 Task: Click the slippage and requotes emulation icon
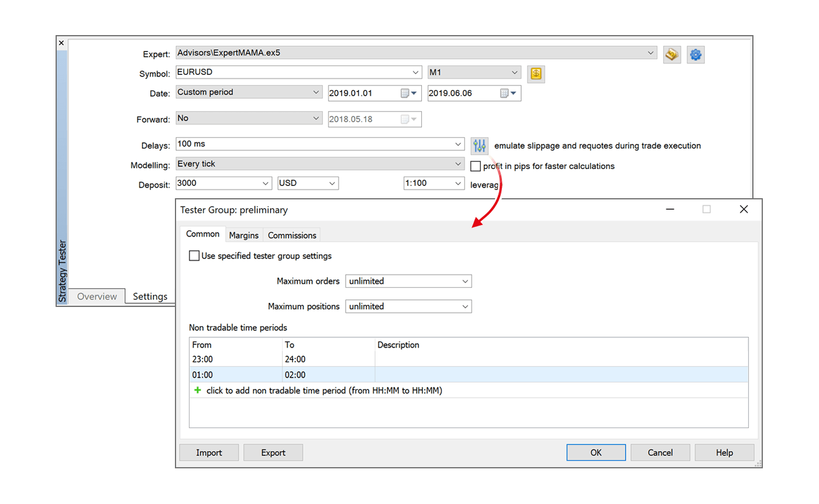(479, 146)
